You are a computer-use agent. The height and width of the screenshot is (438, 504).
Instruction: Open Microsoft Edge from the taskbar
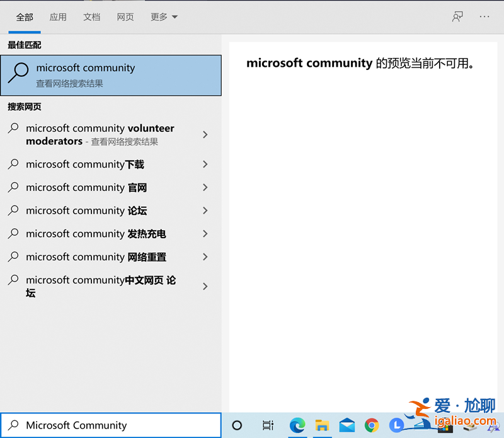point(297,426)
